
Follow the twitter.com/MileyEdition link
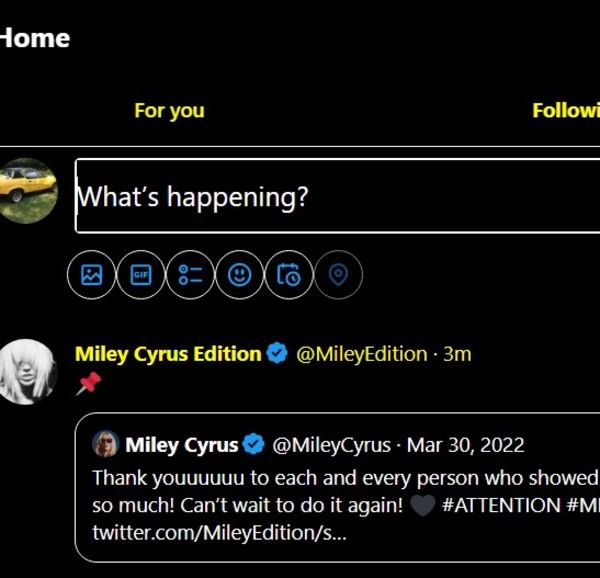[x=220, y=534]
